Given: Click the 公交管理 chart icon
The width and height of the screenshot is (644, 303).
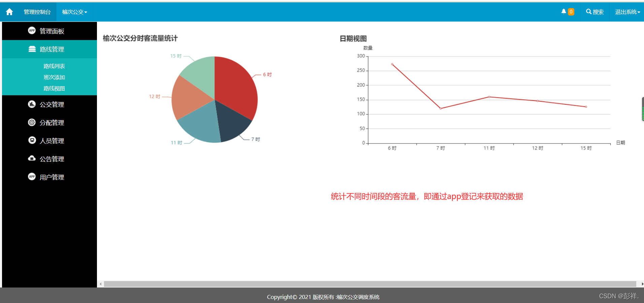Looking at the screenshot, I should (x=32, y=104).
